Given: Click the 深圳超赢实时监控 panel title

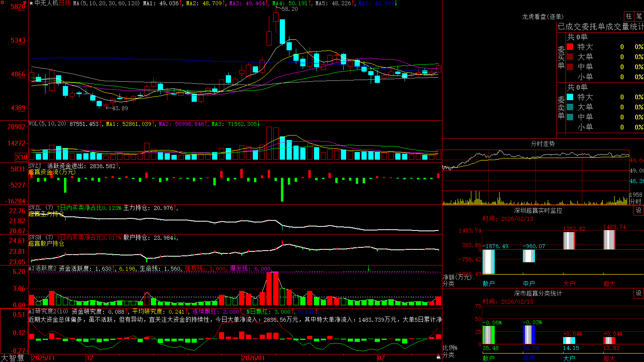Looking at the screenshot, I should pos(538,210).
